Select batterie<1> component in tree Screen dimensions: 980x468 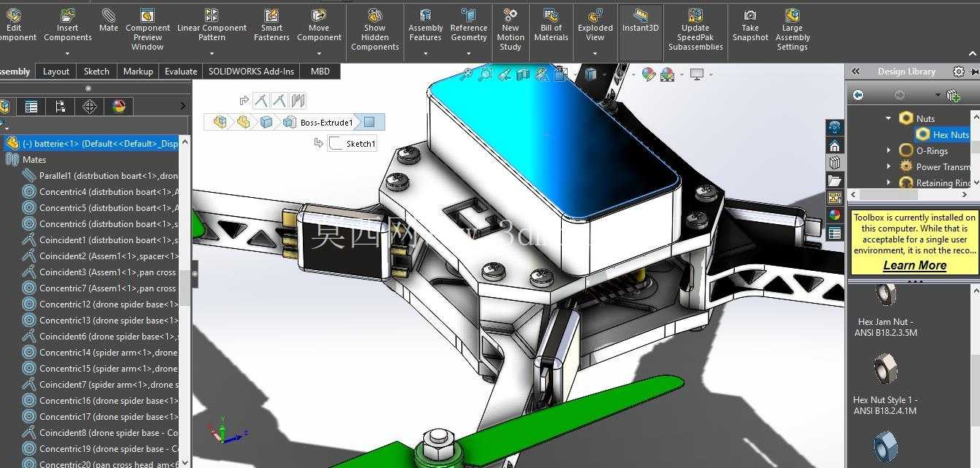92,143
